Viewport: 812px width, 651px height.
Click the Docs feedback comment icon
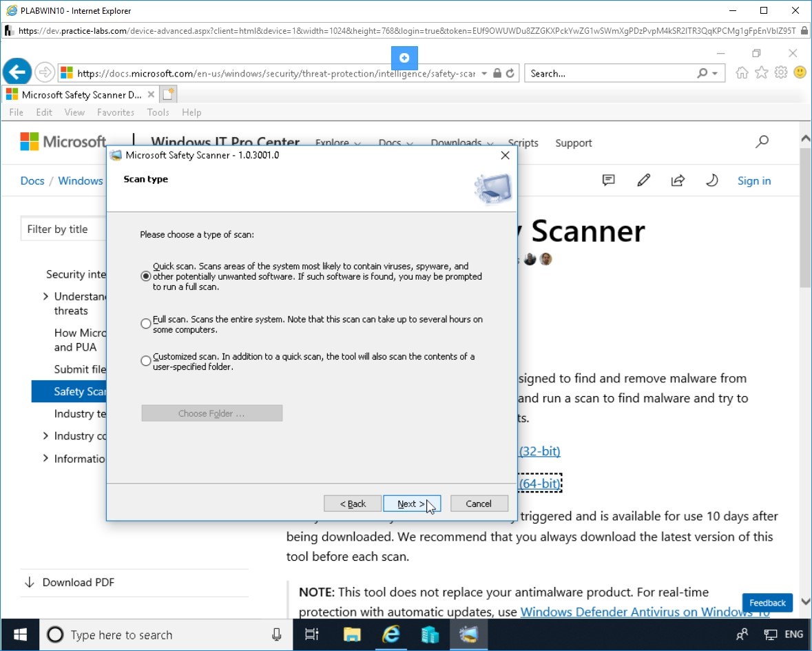(608, 180)
